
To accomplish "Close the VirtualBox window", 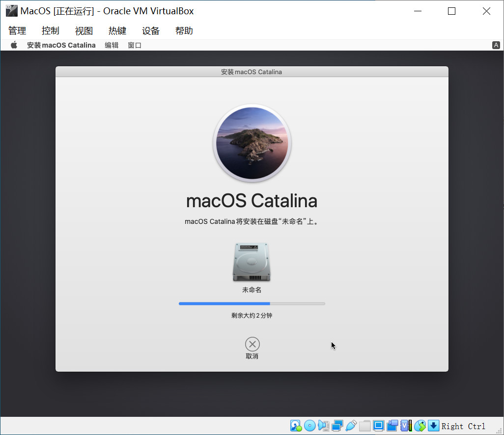I will click(x=486, y=11).
